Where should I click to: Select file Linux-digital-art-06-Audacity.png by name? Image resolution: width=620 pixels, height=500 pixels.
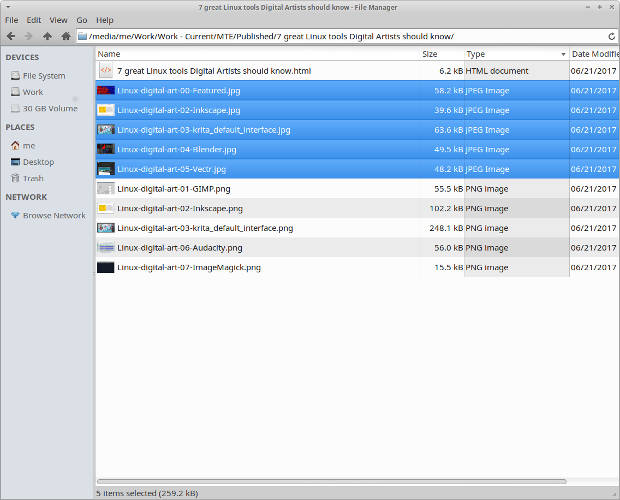(180, 248)
